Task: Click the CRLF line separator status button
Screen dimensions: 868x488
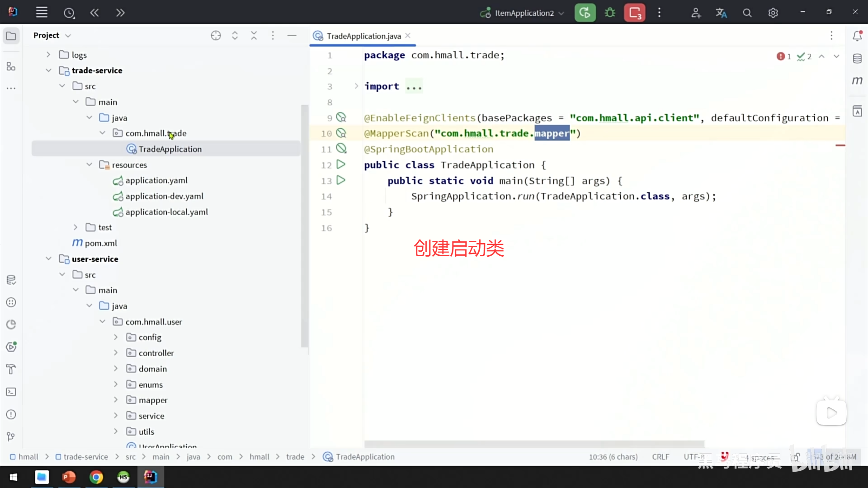Action: [660, 457]
